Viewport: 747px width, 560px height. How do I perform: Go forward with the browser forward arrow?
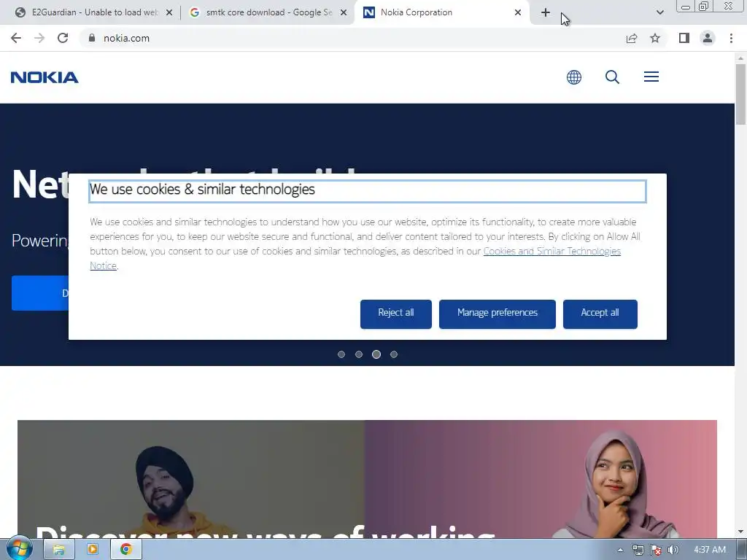tap(39, 38)
